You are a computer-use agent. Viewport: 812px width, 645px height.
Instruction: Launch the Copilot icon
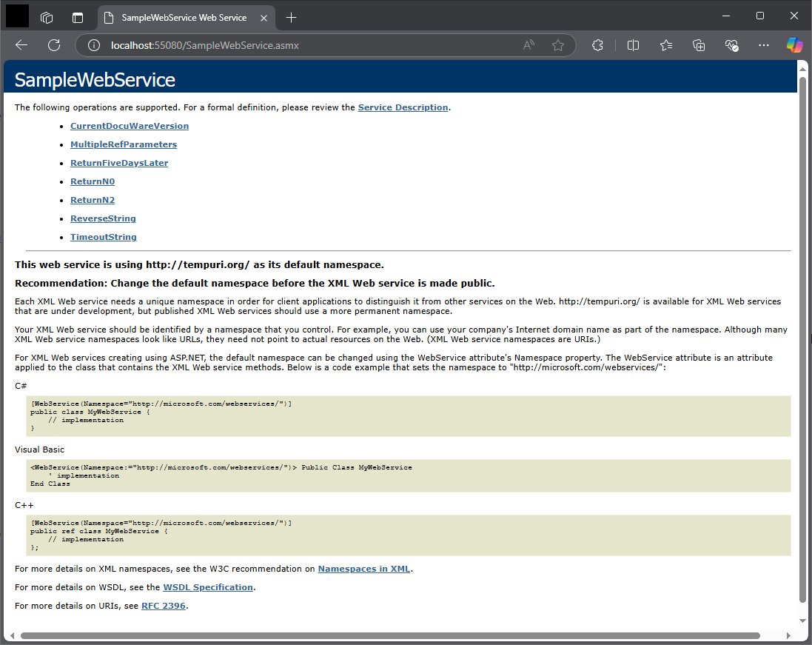tap(794, 46)
